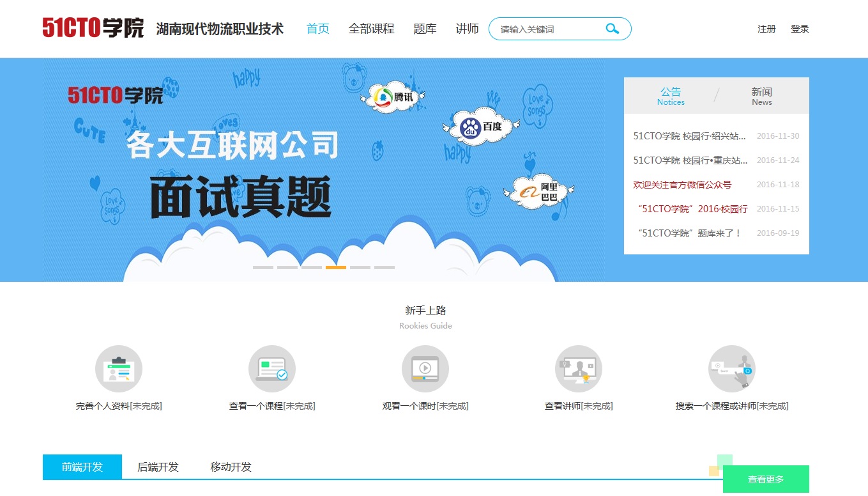Click the 搜索一个课程或讲师[未完成] label

tap(732, 406)
